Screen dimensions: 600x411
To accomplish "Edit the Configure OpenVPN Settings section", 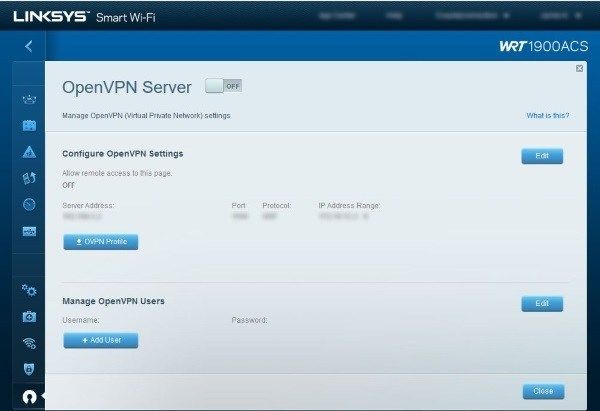I will coord(542,156).
